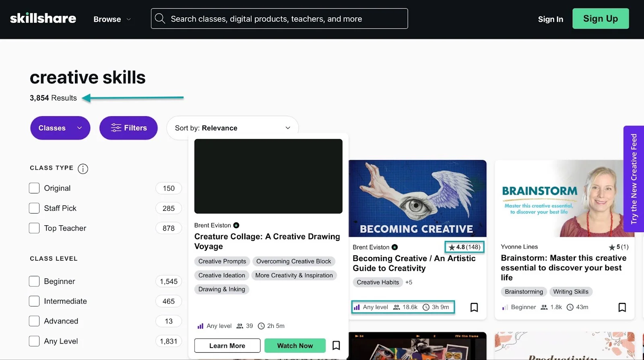Tick the Beginner level checkbox
This screenshot has height=360, width=644.
[34, 281]
